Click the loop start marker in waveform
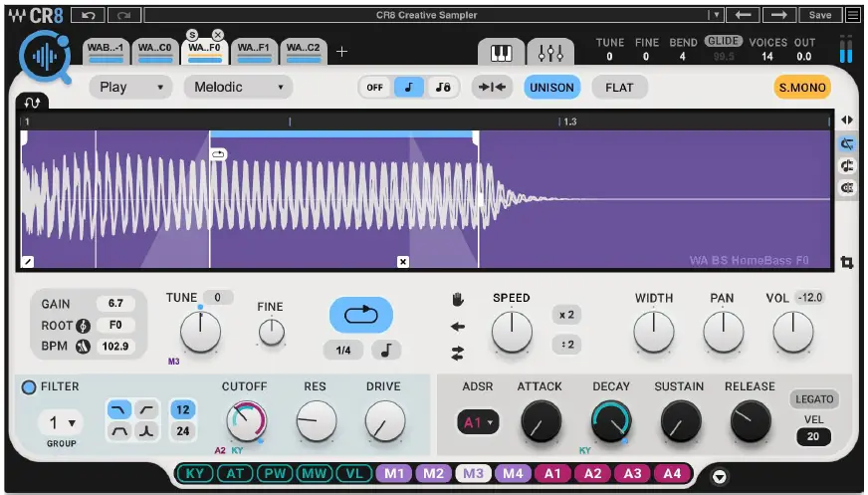The image size is (868, 495). (x=219, y=154)
